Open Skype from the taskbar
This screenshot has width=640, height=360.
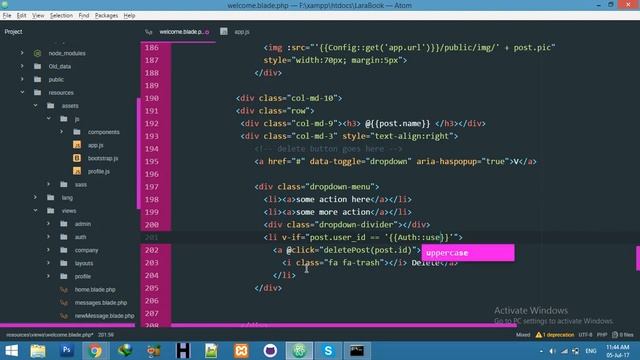[328, 351]
